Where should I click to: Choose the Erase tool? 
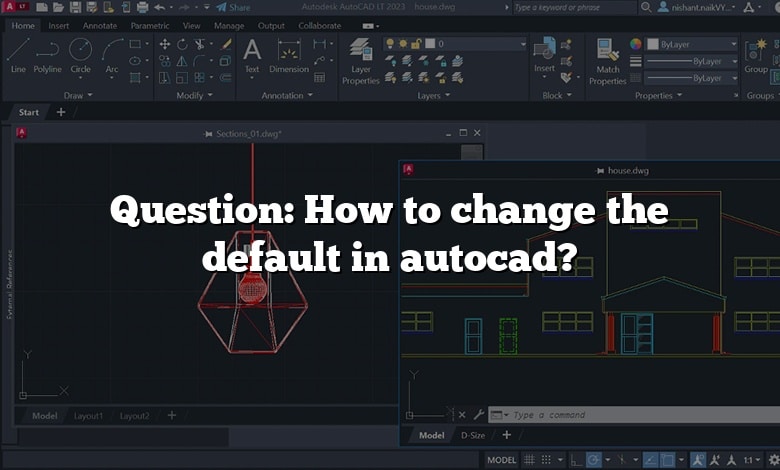point(226,44)
